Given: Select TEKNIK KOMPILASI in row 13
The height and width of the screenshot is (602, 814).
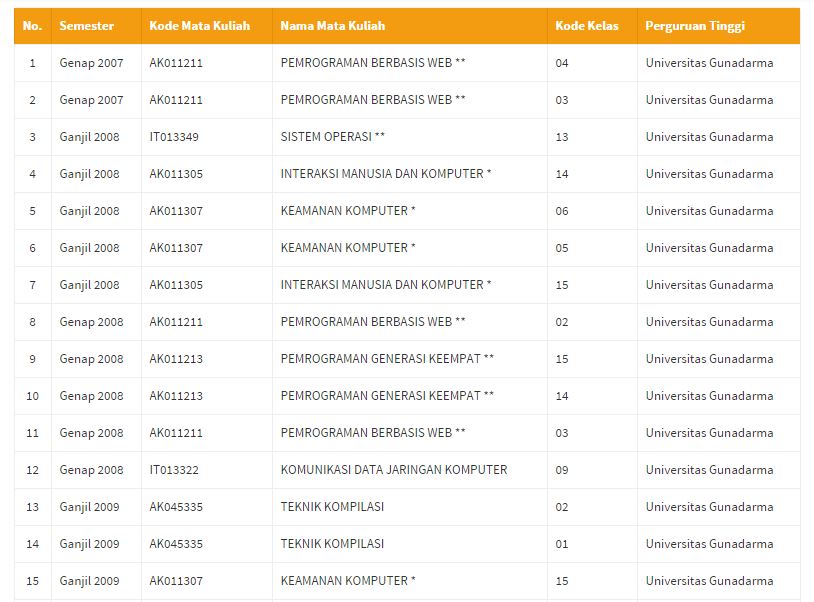Looking at the screenshot, I should (332, 507).
